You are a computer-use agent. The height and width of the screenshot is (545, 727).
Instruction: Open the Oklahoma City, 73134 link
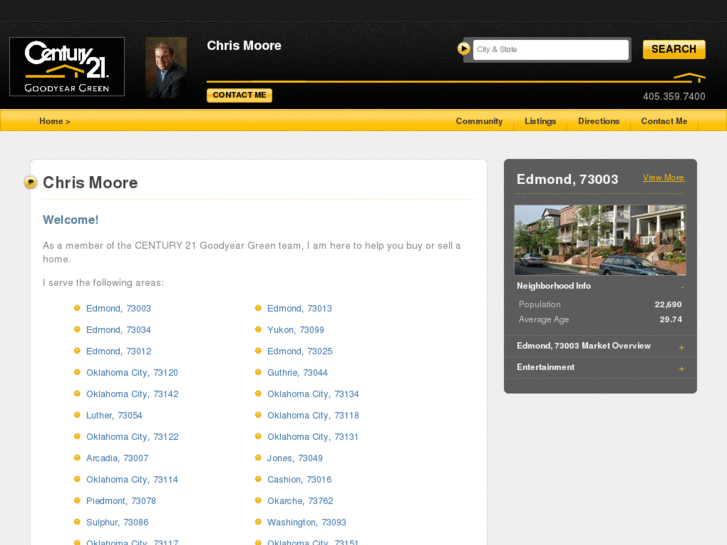click(313, 394)
